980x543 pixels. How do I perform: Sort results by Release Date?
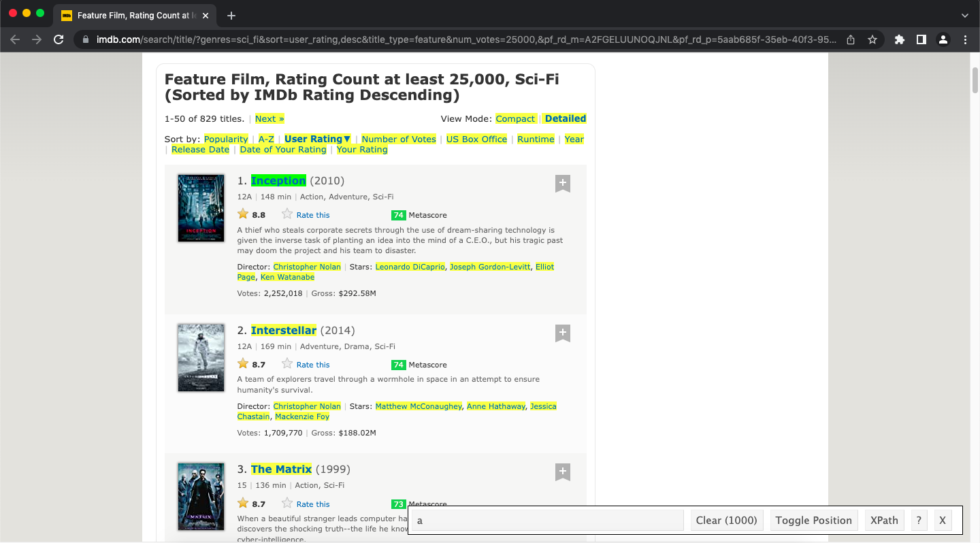click(200, 150)
